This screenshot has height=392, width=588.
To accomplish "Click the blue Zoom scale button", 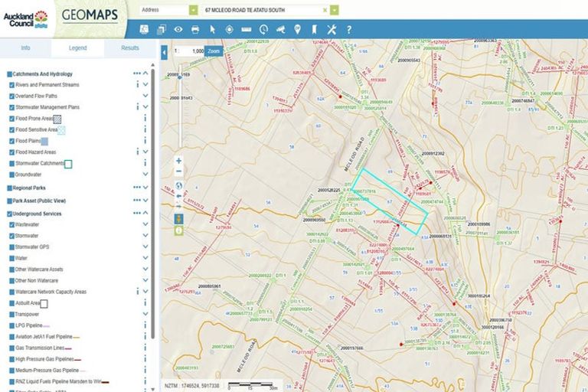I will click(214, 51).
